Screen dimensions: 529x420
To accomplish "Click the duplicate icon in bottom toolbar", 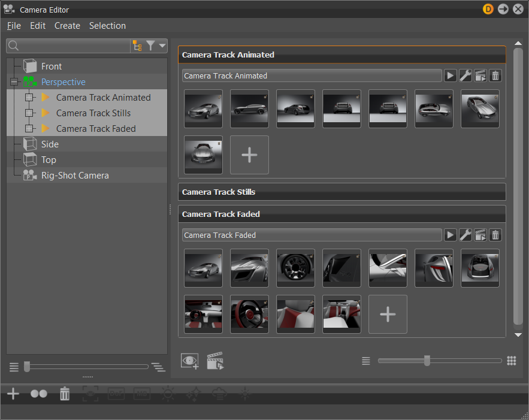I will (x=39, y=394).
